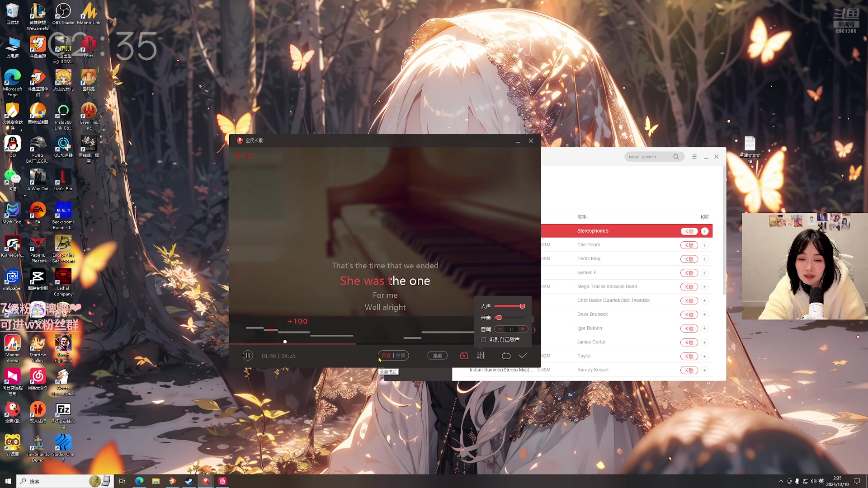
Task: Click the pause button in karaoke player
Action: [248, 356]
